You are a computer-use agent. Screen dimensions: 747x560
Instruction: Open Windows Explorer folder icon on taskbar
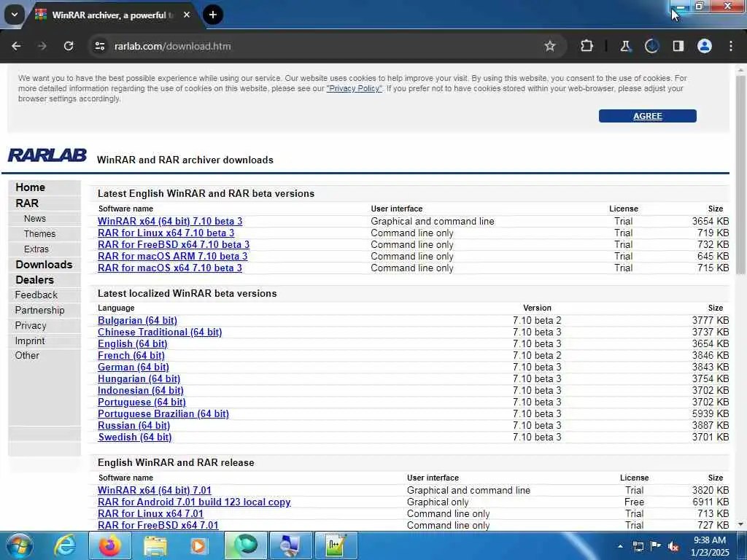coord(155,545)
